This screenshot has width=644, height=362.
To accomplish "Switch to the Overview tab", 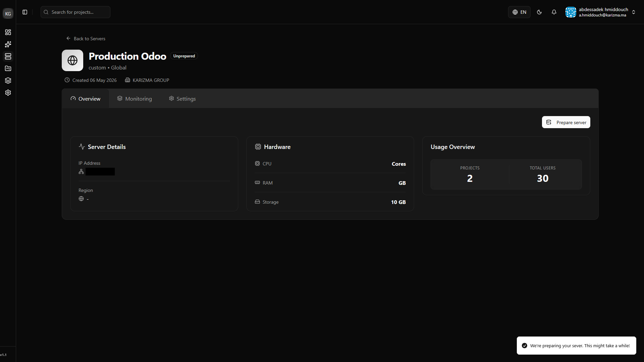I will coord(86,99).
